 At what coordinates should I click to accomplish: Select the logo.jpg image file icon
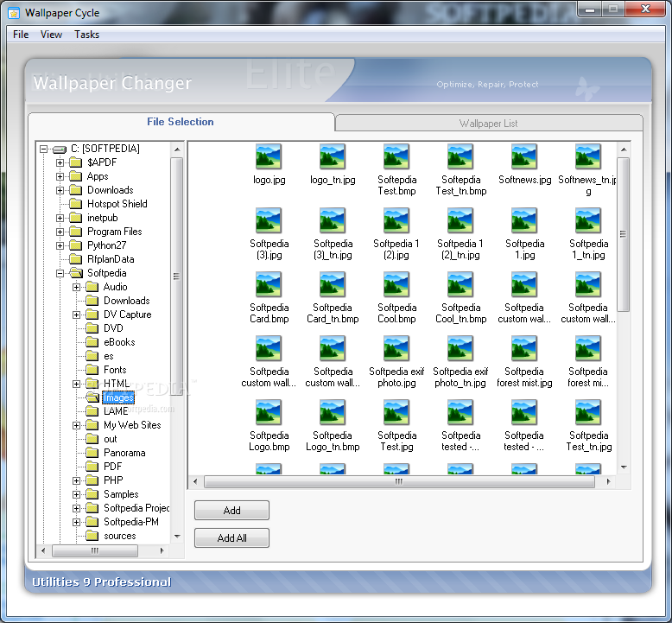[x=269, y=156]
